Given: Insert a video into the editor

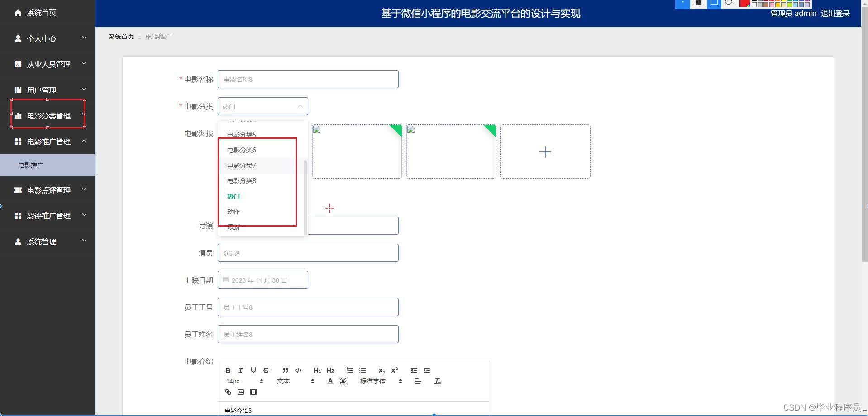Looking at the screenshot, I should tap(253, 392).
